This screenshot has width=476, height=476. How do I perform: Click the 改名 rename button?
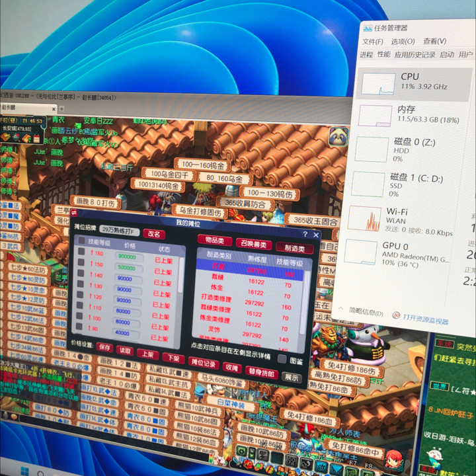[x=154, y=234]
